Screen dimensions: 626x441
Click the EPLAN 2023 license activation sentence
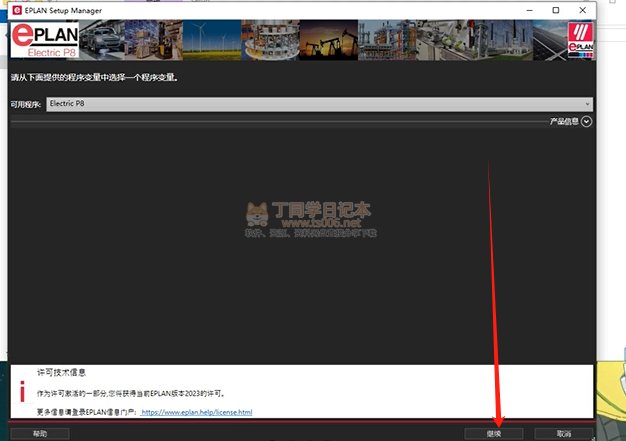click(131, 394)
